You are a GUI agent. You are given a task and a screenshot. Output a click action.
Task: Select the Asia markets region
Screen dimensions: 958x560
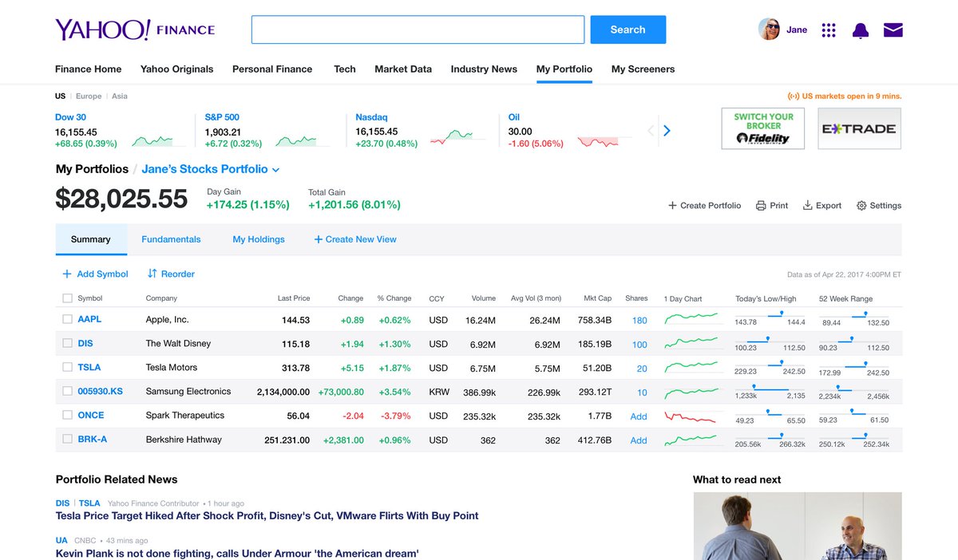120,97
